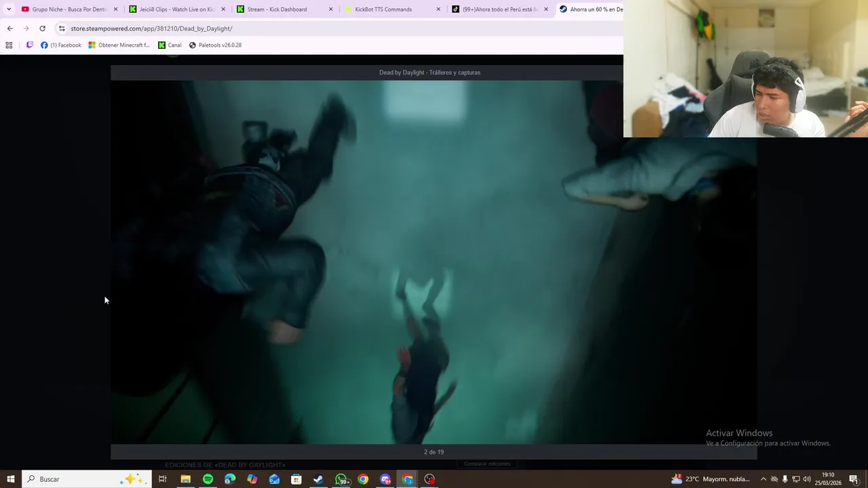Viewport: 868px width, 488px height.
Task: Open the first Chrome taskbar icon
Action: coord(363,479)
